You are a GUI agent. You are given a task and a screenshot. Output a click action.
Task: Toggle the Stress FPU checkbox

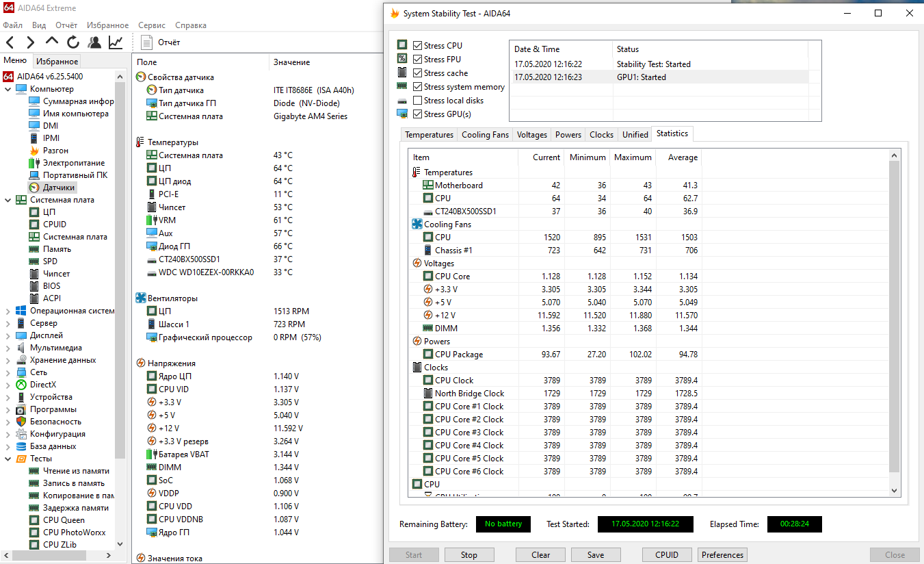pyautogui.click(x=417, y=60)
